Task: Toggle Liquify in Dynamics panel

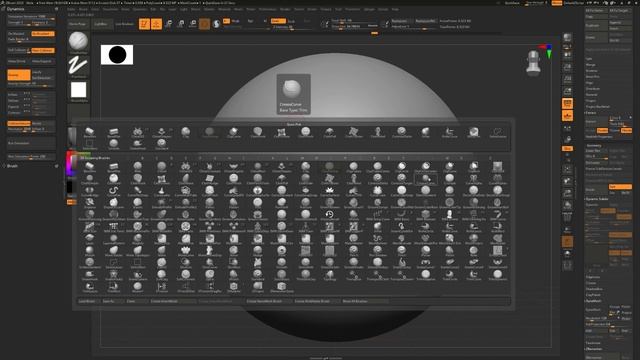Action: coord(43,72)
